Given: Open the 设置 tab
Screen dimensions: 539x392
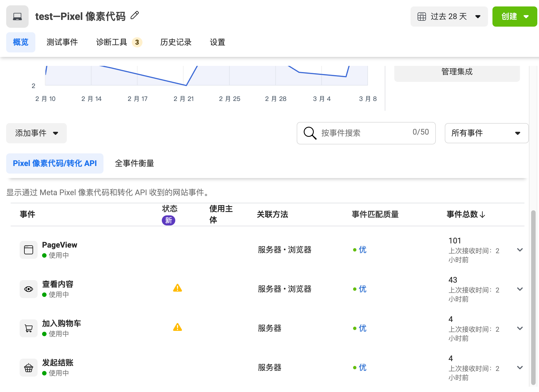Looking at the screenshot, I should (x=218, y=42).
